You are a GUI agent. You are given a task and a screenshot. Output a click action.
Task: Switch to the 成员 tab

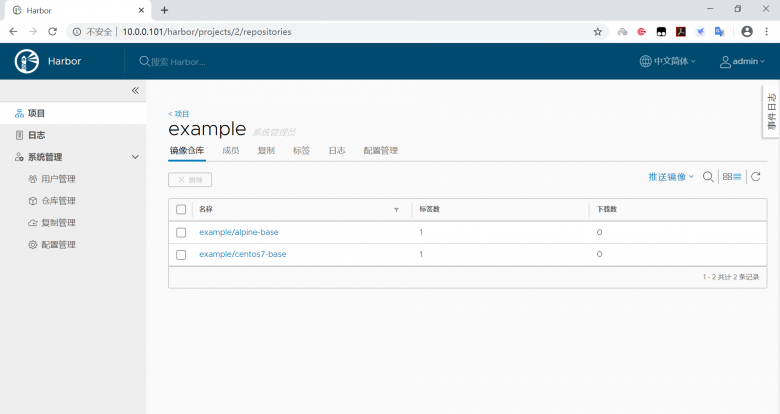[x=231, y=151]
